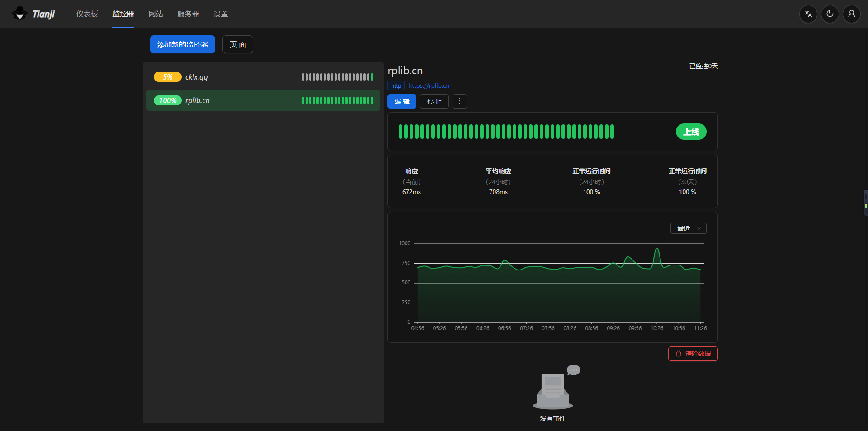
Task: Toggle dark mode moon icon
Action: (x=830, y=14)
